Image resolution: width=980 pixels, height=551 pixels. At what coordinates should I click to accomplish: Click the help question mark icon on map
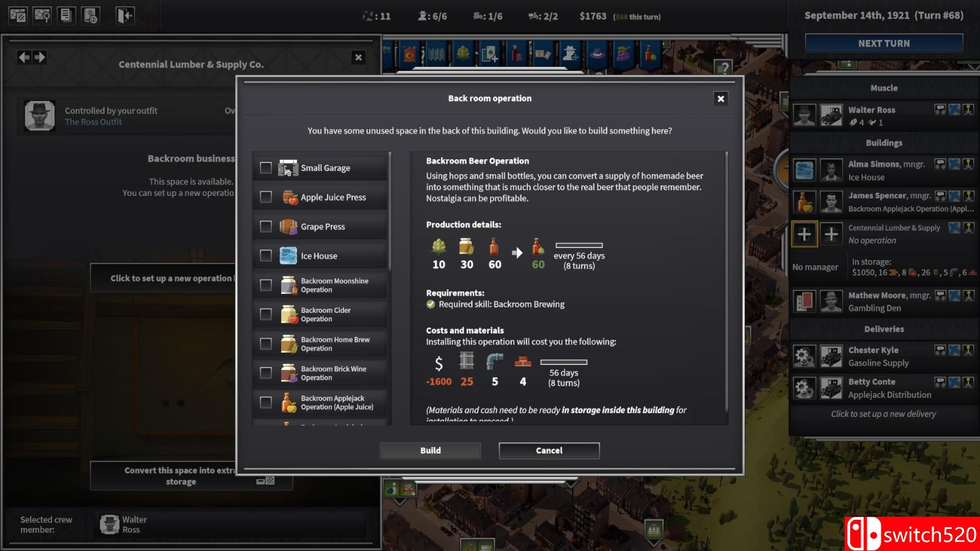pyautogui.click(x=724, y=68)
